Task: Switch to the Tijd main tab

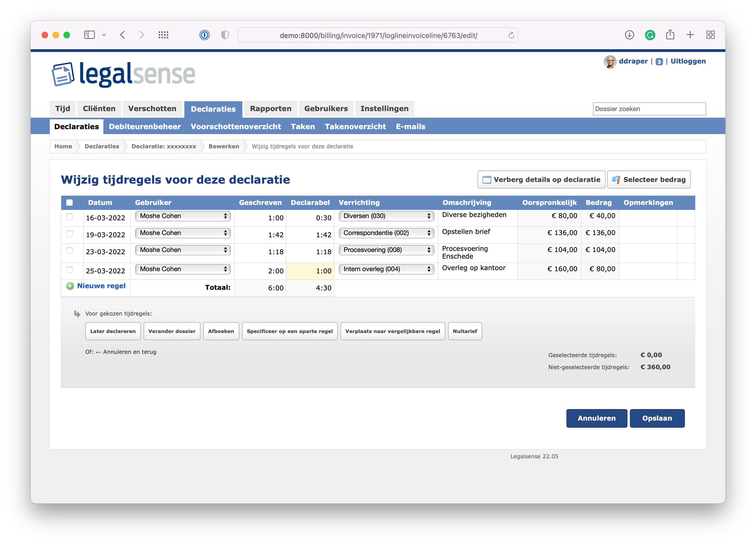Action: coord(63,109)
